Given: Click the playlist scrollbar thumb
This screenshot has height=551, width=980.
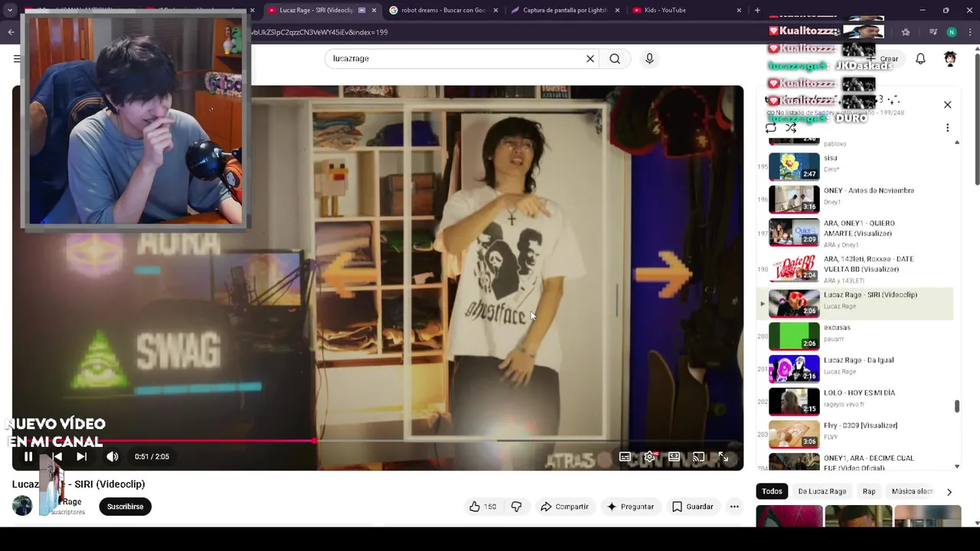Looking at the screenshot, I should click(x=957, y=406).
